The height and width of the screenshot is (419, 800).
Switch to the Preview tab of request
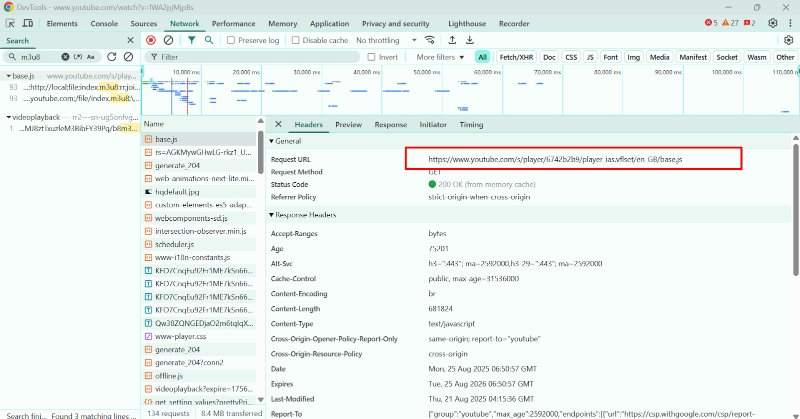(x=348, y=125)
